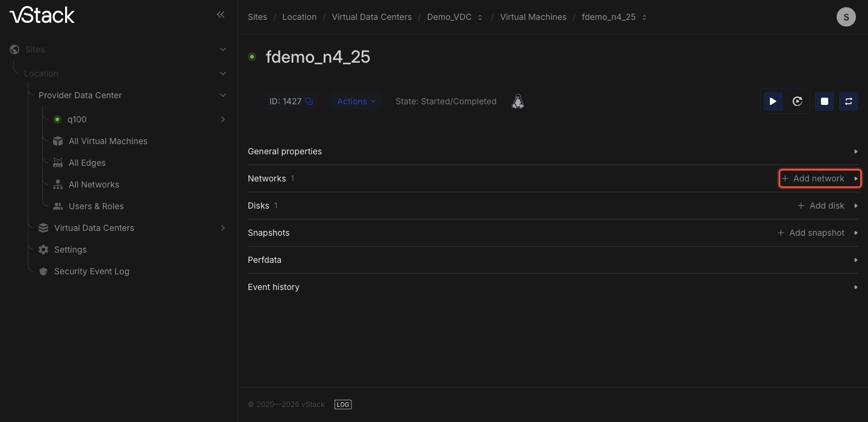
Task: Click the Users & Roles people icon
Action: [58, 206]
